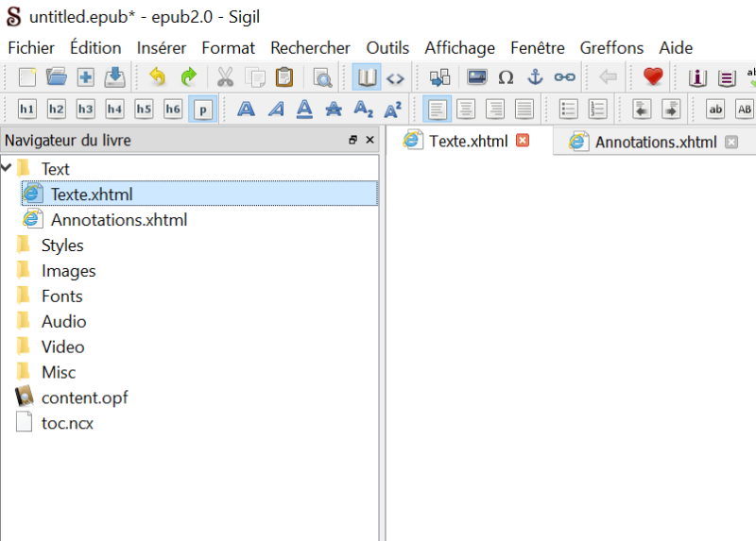Toggle Book View mode button
756x541 pixels.
(366, 77)
